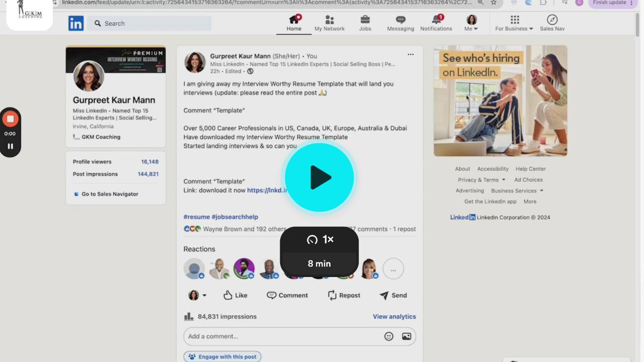This screenshot has width=644, height=362.
Task: Show more reactions with the ellipsis circle
Action: pyautogui.click(x=393, y=269)
